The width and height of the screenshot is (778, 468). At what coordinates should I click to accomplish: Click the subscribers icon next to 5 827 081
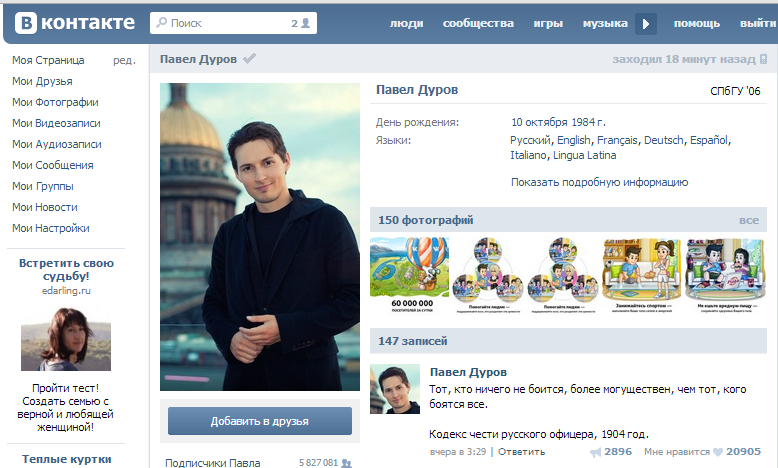coord(346,463)
